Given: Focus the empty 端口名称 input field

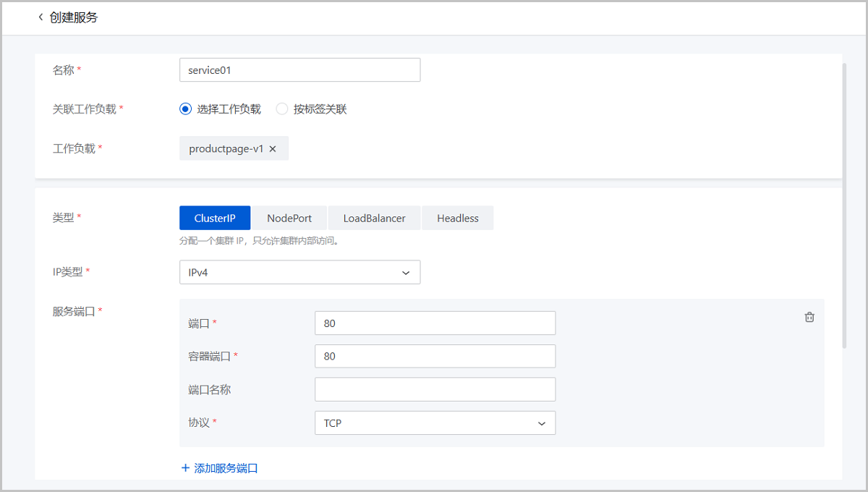Looking at the screenshot, I should pyautogui.click(x=435, y=389).
